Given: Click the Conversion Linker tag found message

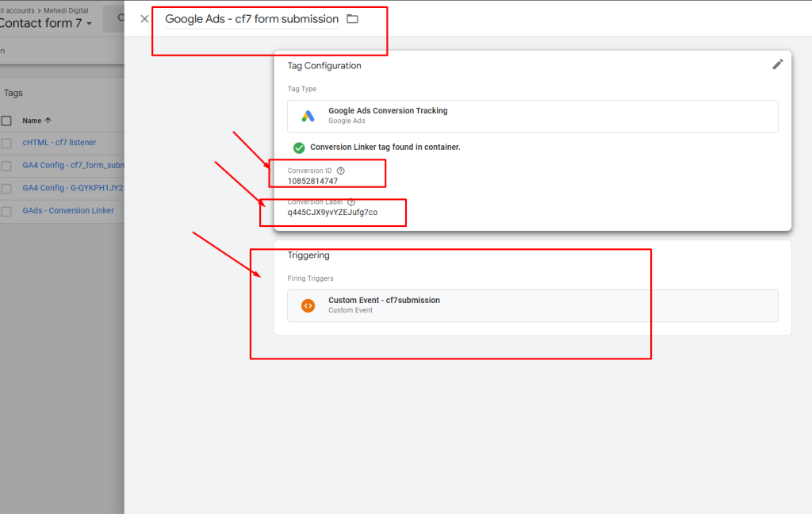Looking at the screenshot, I should click(x=385, y=148).
